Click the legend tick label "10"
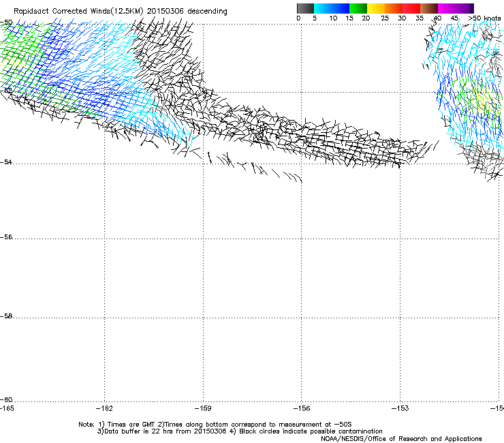Screen dimensions: 504x443 333,18
